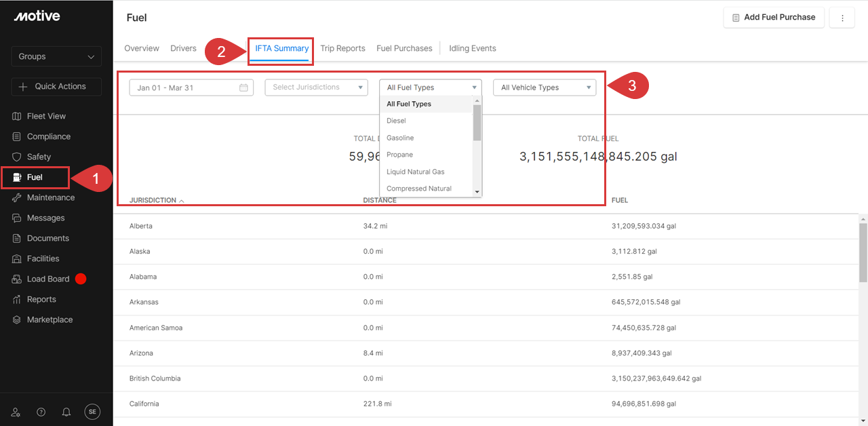Open Messages using its chat icon

(17, 218)
